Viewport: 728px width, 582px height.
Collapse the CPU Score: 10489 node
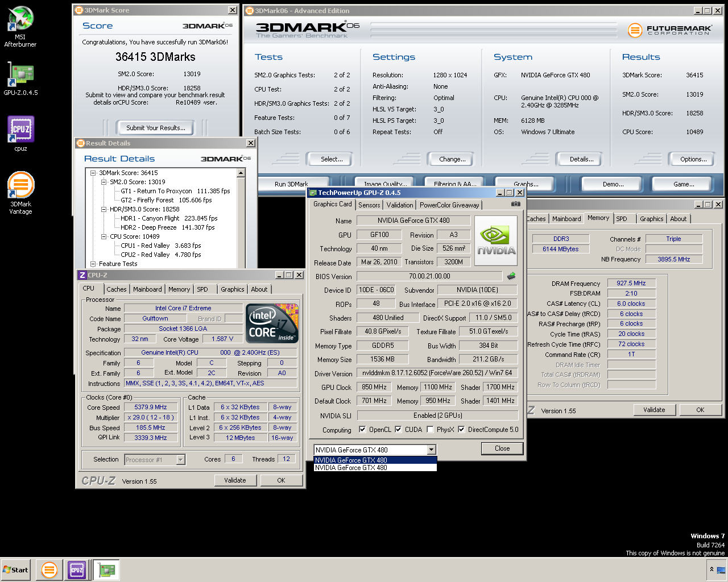(104, 236)
